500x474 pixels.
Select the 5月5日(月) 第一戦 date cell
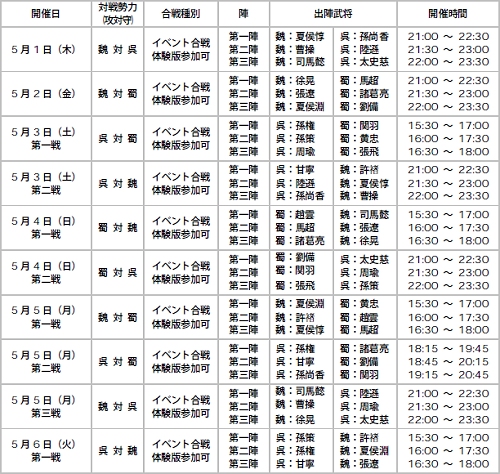pyautogui.click(x=46, y=317)
